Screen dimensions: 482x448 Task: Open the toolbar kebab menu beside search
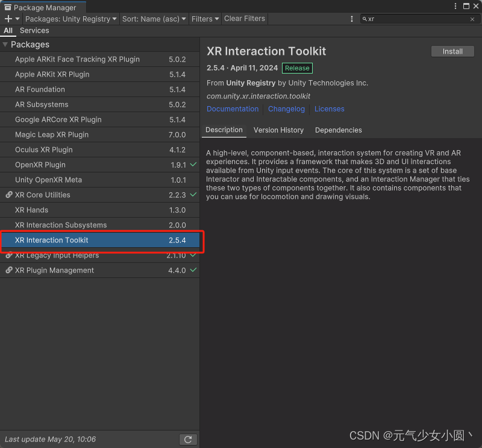click(352, 19)
